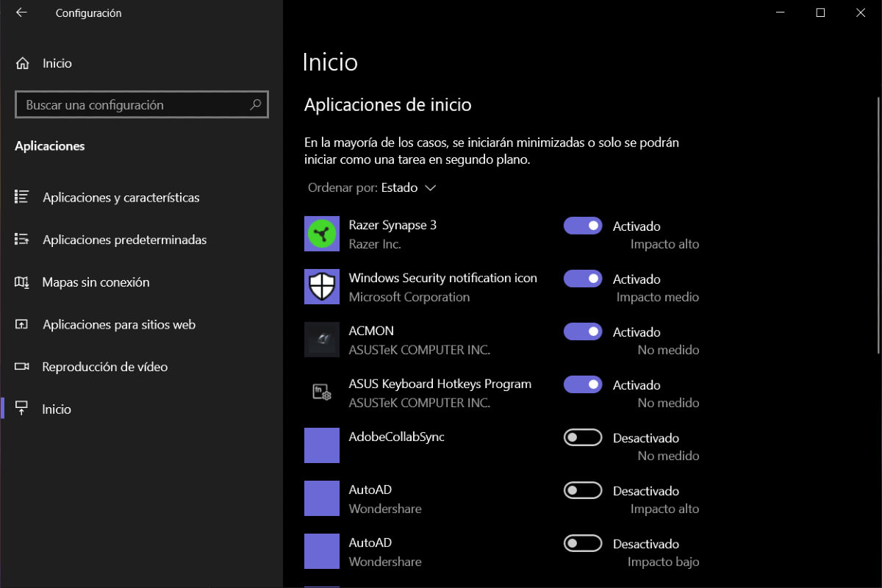The height and width of the screenshot is (588, 882).
Task: Click the Impacto bajo label
Action: (x=664, y=562)
